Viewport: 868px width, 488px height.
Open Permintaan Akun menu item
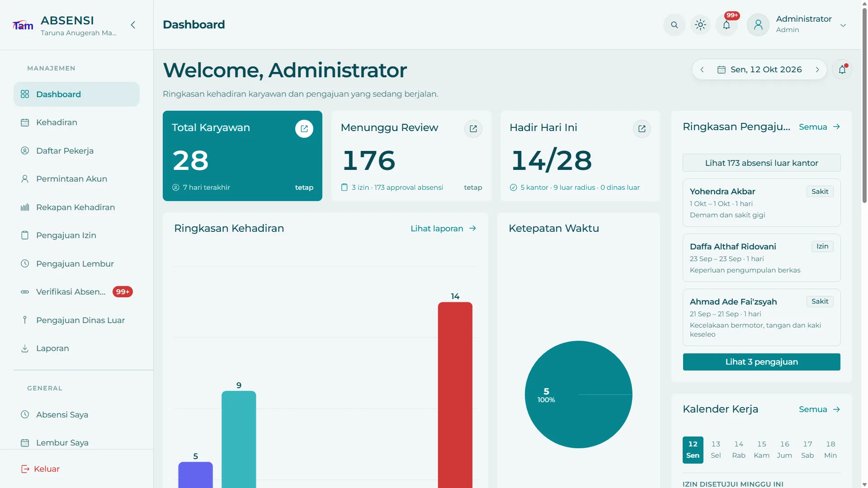[x=76, y=179]
